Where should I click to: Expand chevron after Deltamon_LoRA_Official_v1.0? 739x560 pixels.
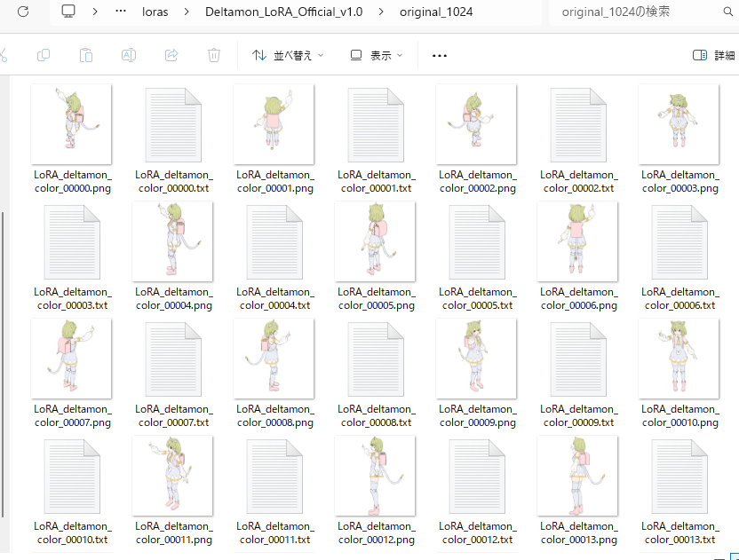[381, 12]
